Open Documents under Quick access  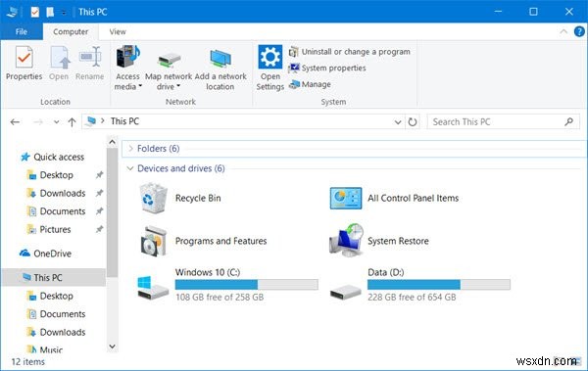(x=56, y=211)
